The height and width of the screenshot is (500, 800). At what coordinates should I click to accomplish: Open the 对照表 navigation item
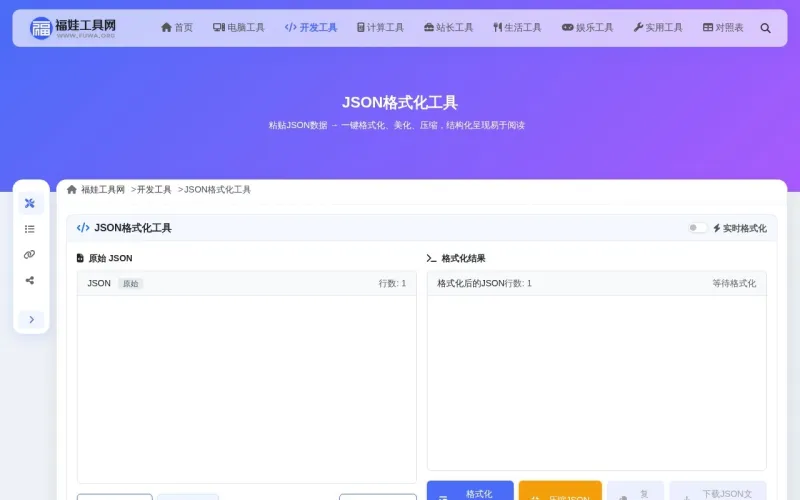[723, 28]
